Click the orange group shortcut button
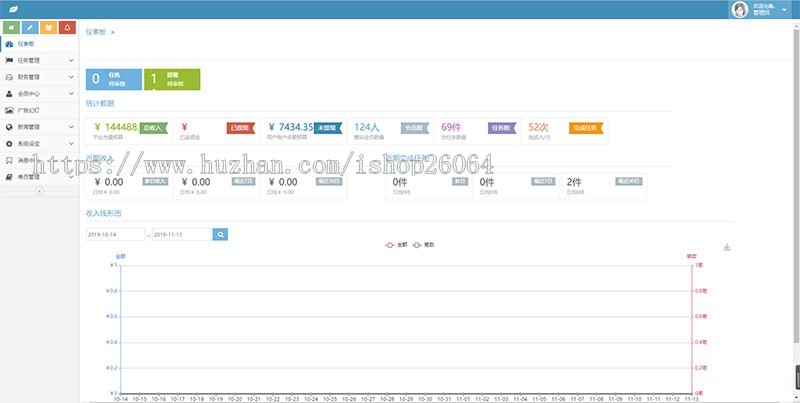 click(x=48, y=28)
